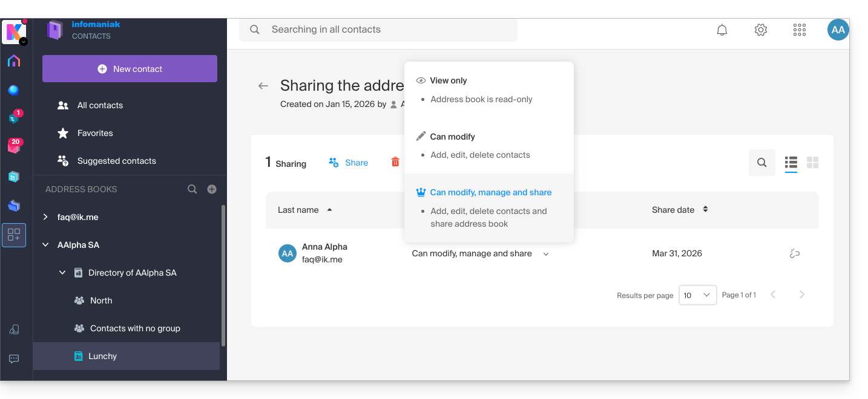Click the notifications bell icon

coord(722,30)
